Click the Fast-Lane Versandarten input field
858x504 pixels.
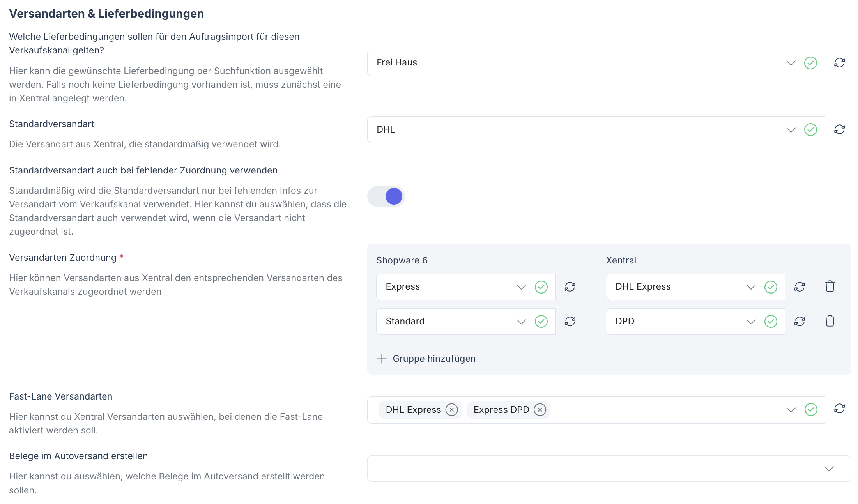(663, 410)
